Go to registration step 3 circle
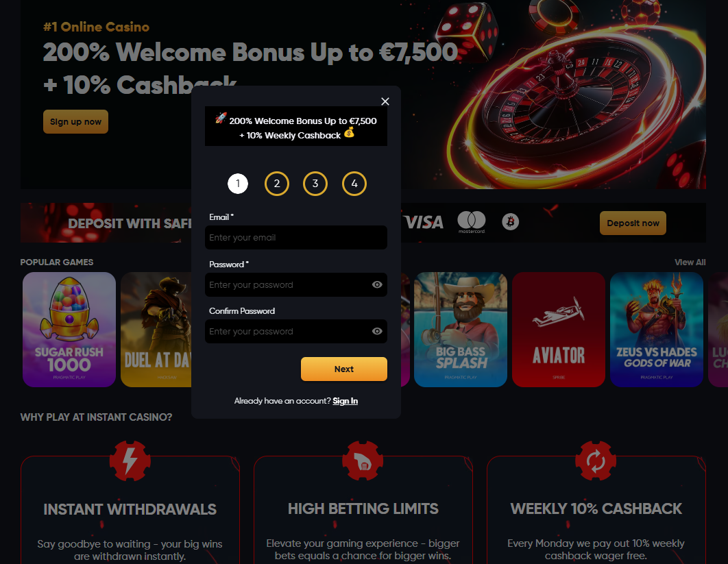The height and width of the screenshot is (564, 728). point(315,184)
